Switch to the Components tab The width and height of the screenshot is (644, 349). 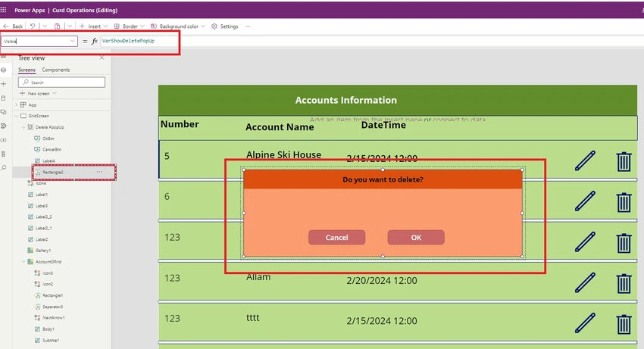pyautogui.click(x=56, y=70)
